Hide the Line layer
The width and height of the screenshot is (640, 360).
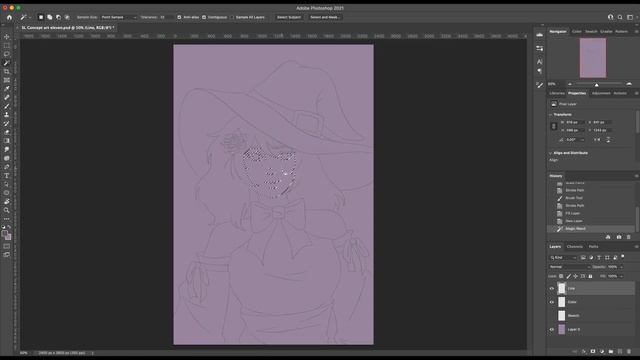(552, 289)
